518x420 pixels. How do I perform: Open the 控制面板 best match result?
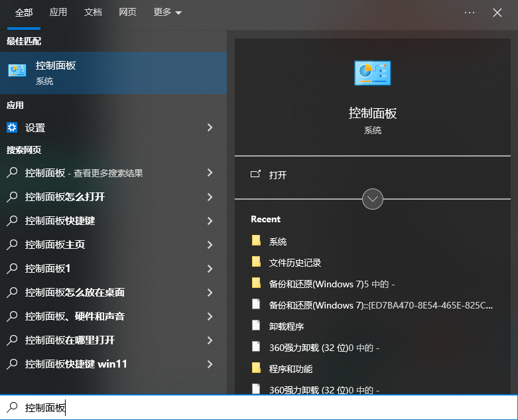pos(113,73)
